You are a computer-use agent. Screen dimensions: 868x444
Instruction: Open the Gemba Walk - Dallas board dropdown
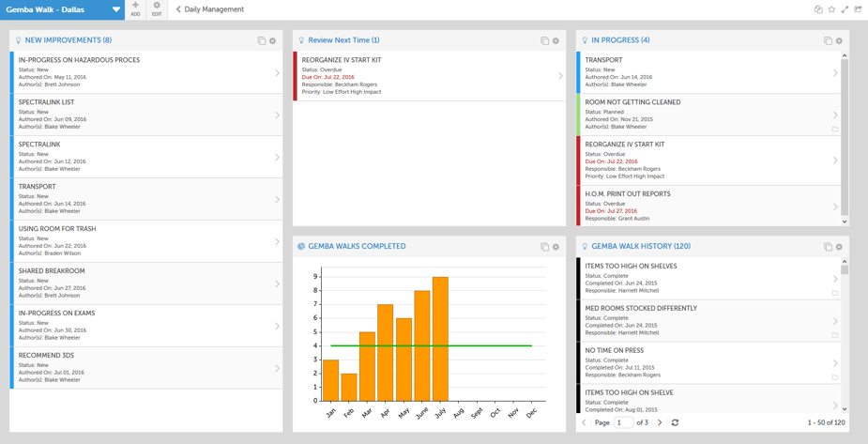(63, 10)
